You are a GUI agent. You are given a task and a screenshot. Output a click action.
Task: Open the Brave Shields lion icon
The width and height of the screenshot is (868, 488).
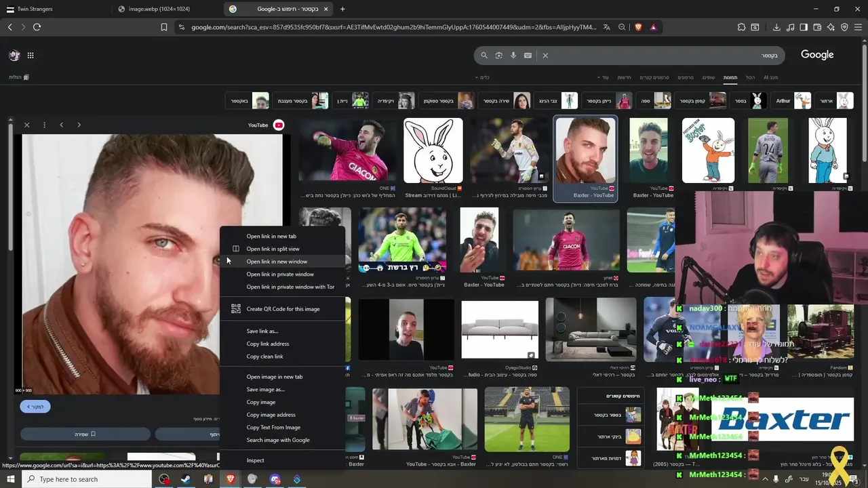click(637, 27)
